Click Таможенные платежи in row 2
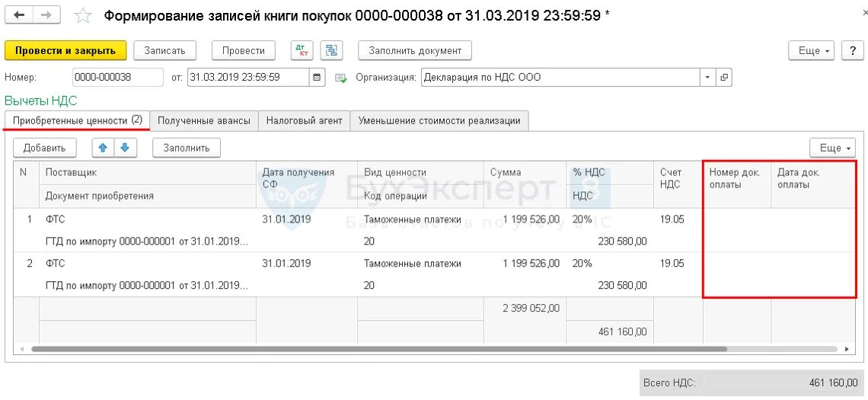This screenshot has width=868, height=400. (413, 264)
